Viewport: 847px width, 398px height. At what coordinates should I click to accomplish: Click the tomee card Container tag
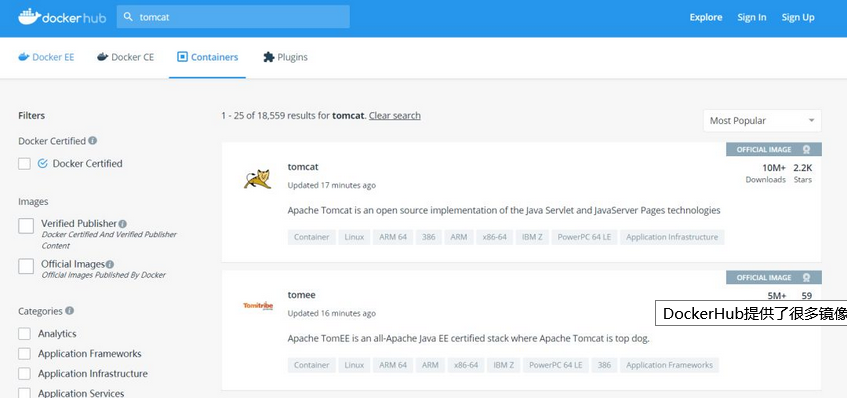[312, 365]
